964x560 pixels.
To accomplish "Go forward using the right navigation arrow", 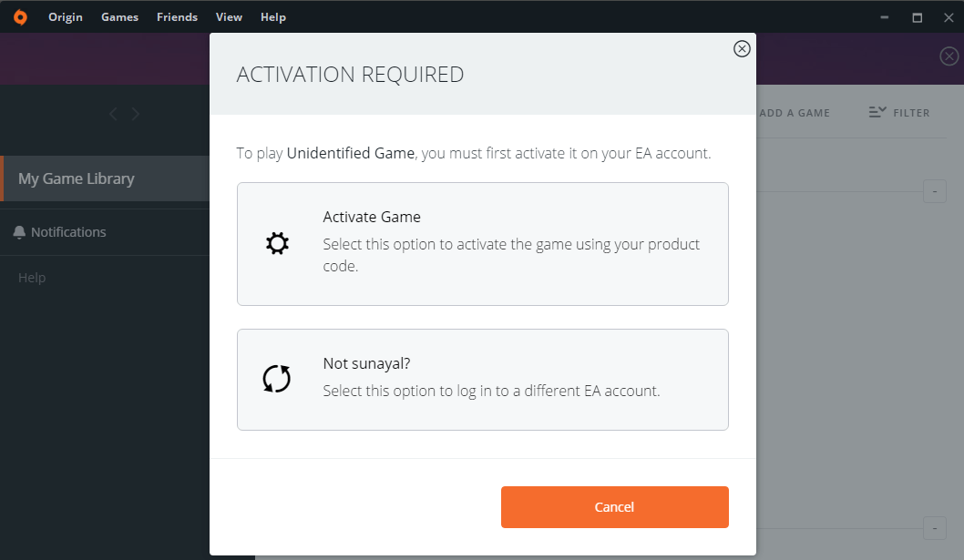I will 136,114.
